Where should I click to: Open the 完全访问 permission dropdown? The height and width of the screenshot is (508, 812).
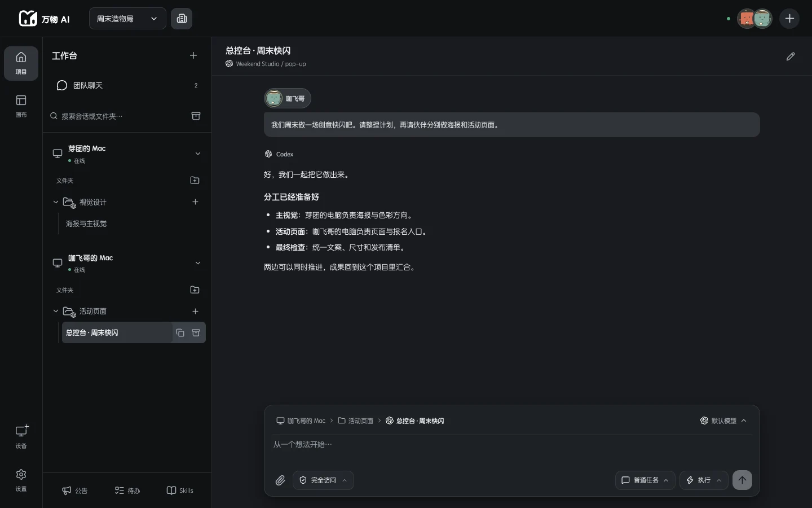323,480
